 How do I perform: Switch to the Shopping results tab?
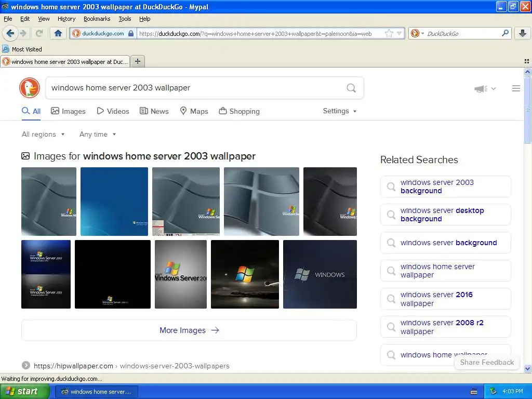pos(239,111)
